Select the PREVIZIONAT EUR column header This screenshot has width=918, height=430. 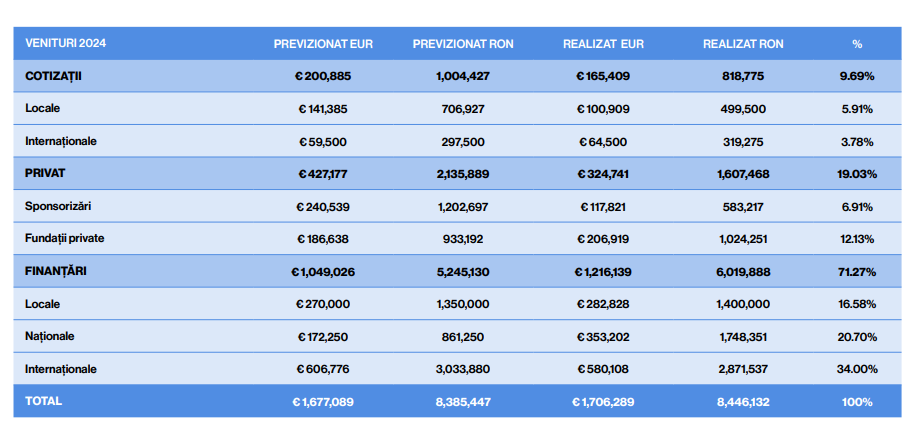coord(323,44)
